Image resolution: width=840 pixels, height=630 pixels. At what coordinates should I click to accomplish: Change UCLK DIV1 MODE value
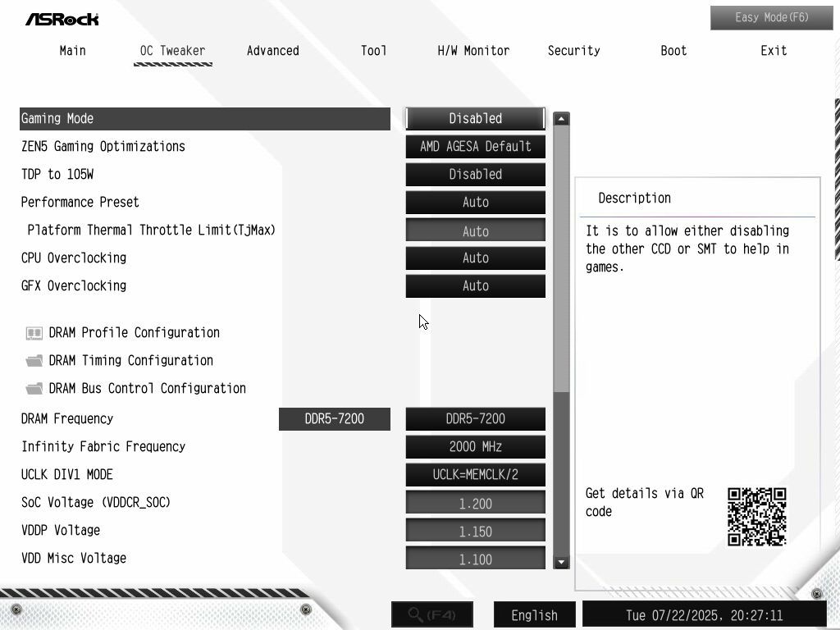tap(475, 475)
